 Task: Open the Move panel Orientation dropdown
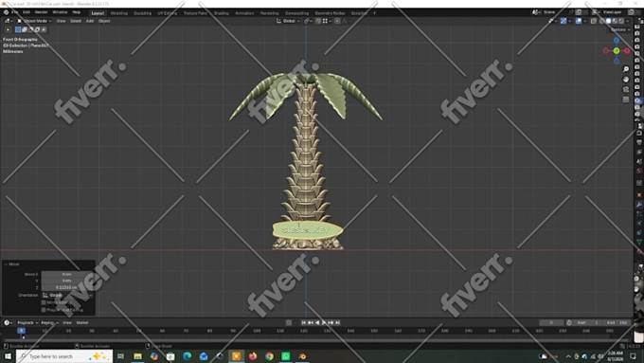click(67, 295)
